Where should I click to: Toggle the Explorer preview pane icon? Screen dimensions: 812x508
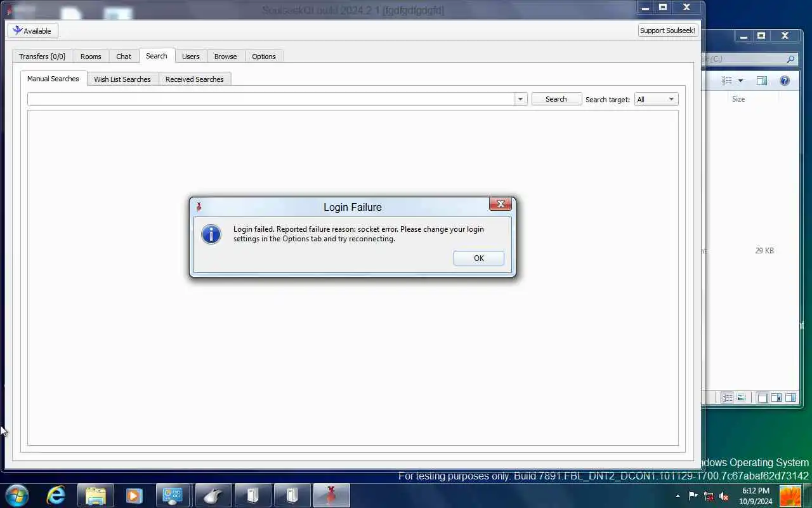tap(762, 81)
